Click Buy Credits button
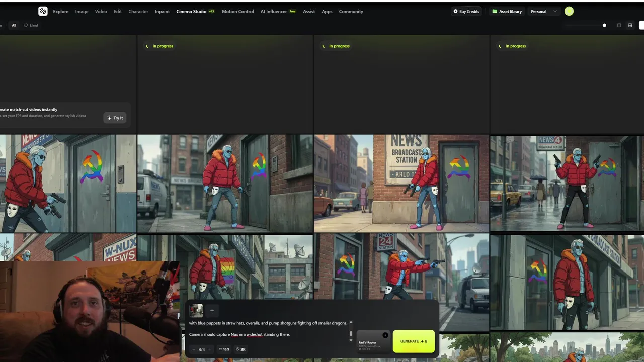Screen dimensions: 644x362 (x=466, y=11)
